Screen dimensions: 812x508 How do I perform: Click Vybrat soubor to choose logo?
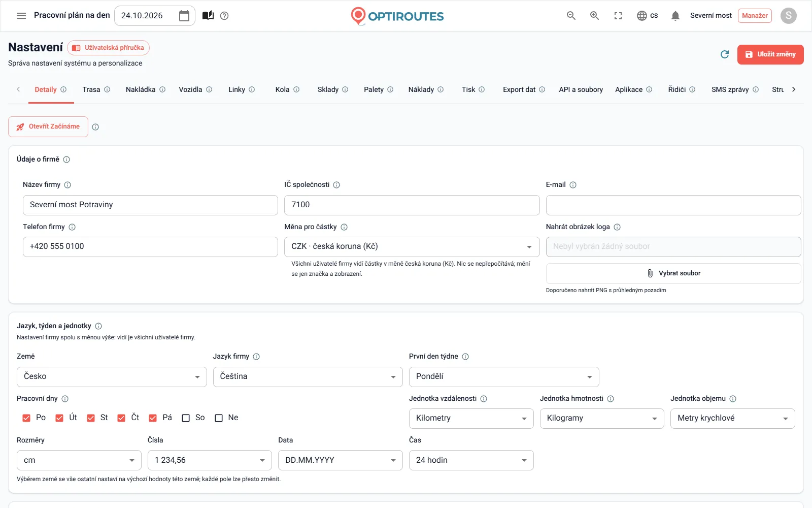tap(673, 273)
